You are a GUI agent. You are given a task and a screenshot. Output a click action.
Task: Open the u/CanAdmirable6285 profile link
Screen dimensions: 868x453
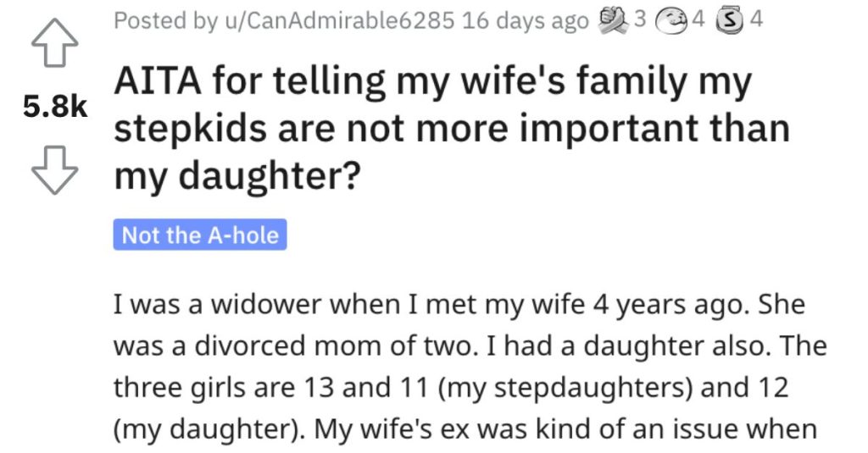tap(338, 20)
